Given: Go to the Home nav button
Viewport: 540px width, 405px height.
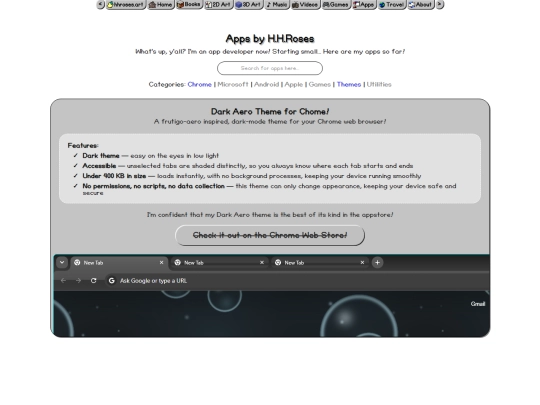Looking at the screenshot, I should coord(161,4).
